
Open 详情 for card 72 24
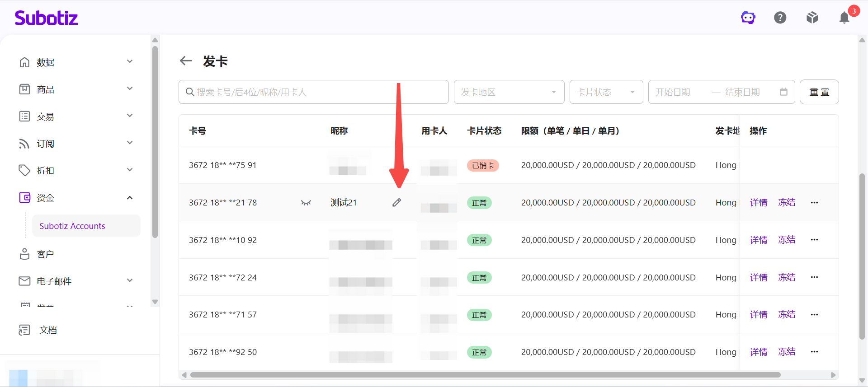coord(759,278)
